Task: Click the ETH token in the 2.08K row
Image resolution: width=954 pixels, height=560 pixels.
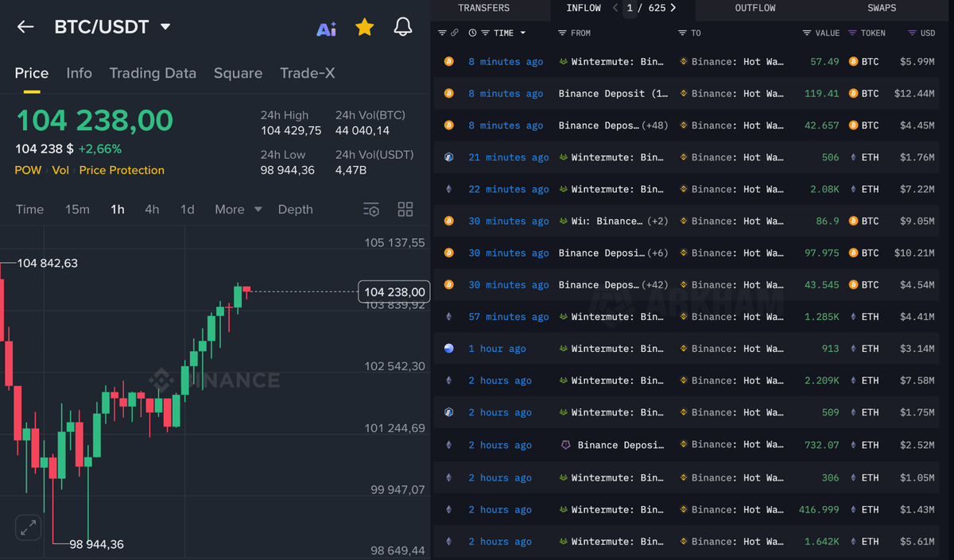Action: coord(864,189)
